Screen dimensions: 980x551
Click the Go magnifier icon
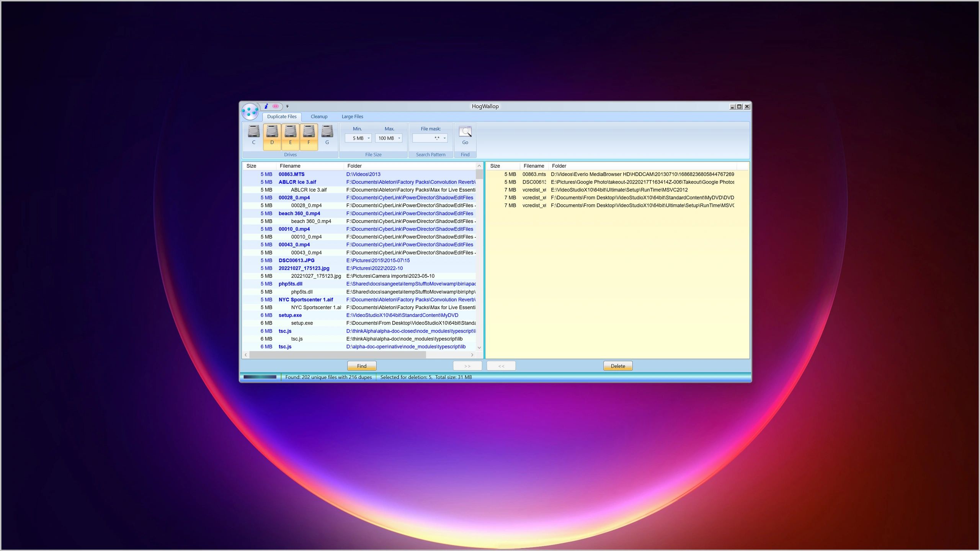[x=465, y=132]
